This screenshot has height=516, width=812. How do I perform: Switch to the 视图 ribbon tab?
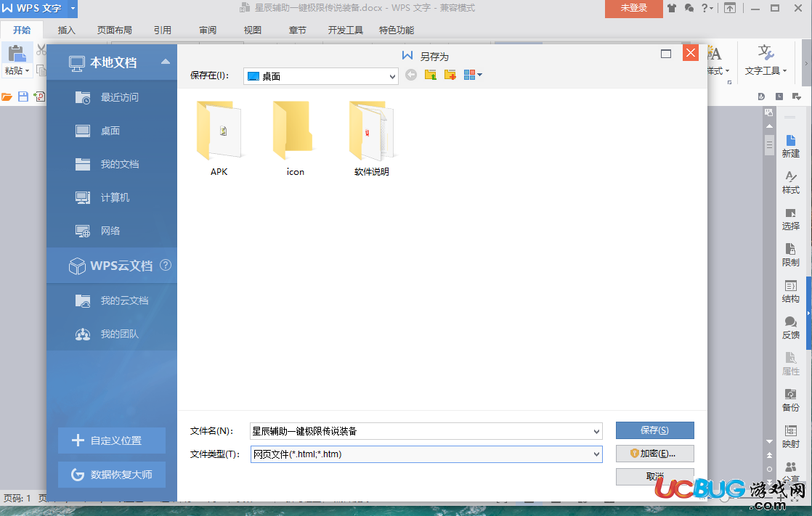tap(253, 30)
